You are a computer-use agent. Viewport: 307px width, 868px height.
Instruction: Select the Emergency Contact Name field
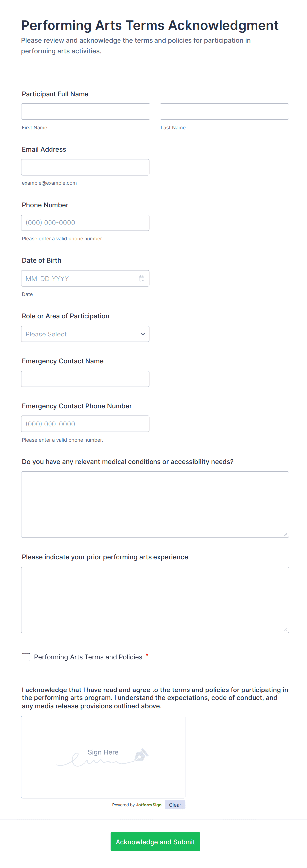coord(85,379)
